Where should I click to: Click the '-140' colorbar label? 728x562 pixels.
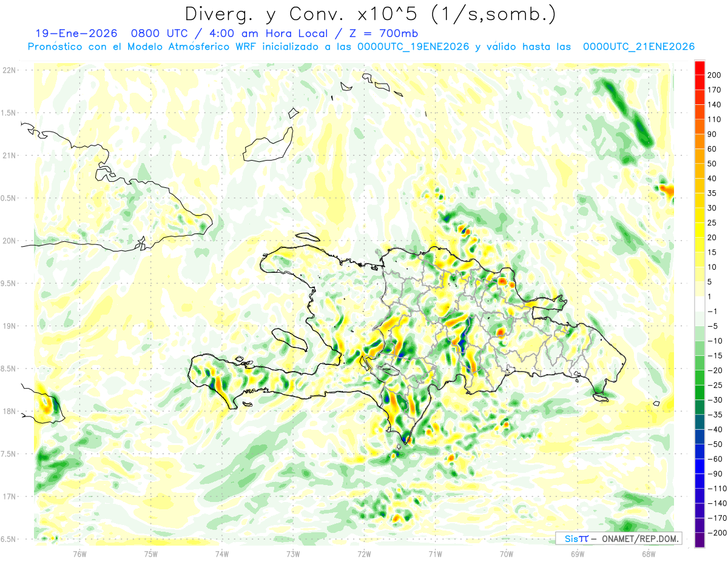pos(718,503)
